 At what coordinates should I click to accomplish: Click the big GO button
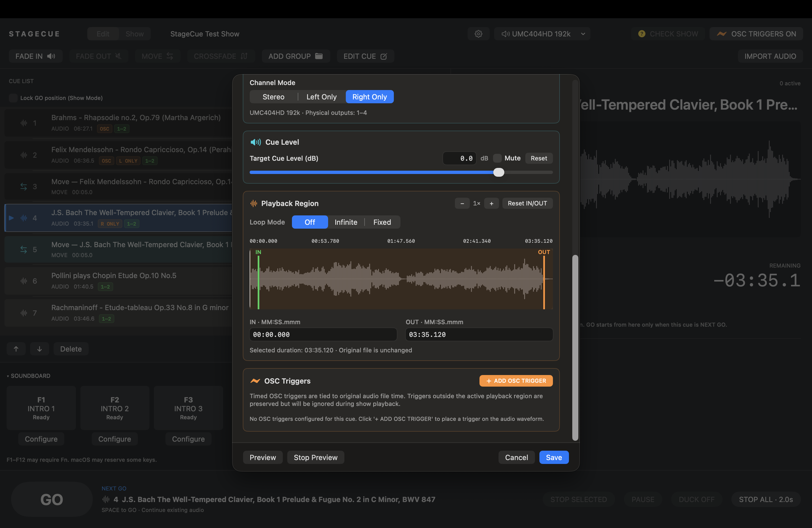coord(52,499)
